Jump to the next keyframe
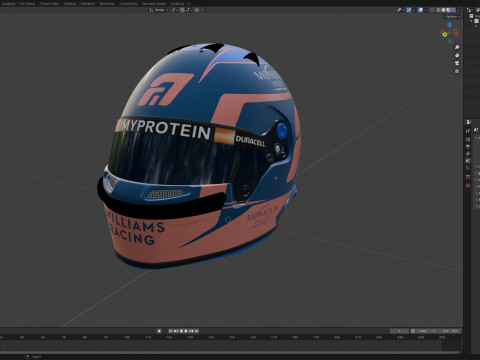Screen dimensions: 480x360 pyautogui.click(x=191, y=331)
